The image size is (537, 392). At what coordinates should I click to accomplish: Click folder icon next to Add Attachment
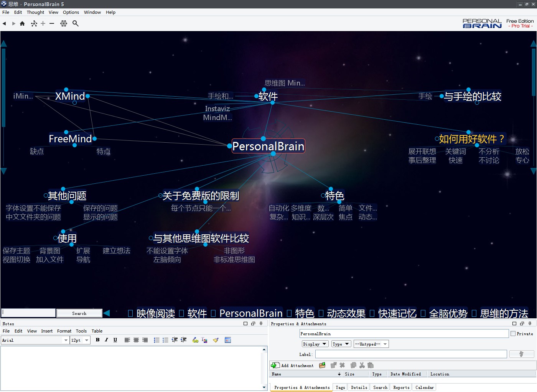tap(322, 365)
